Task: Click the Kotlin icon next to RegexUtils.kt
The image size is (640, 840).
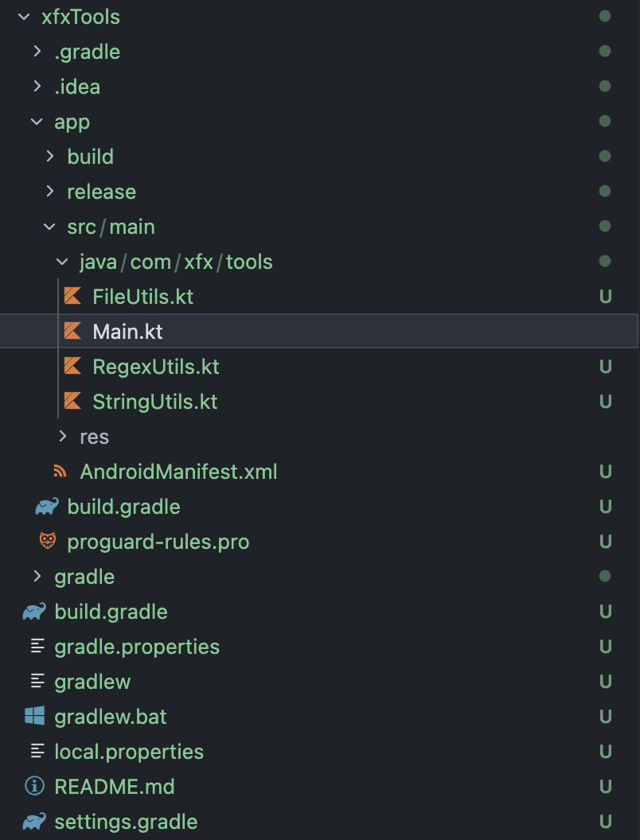Action: pos(72,367)
